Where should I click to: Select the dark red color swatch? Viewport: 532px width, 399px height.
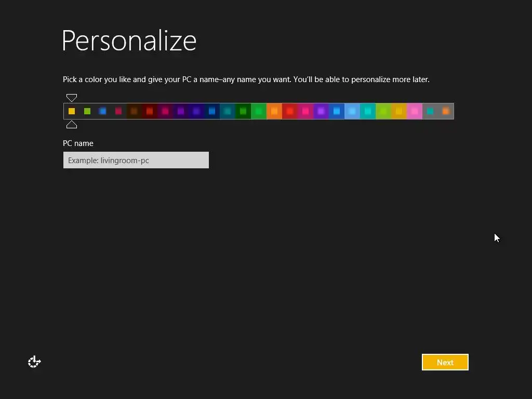pyautogui.click(x=150, y=111)
